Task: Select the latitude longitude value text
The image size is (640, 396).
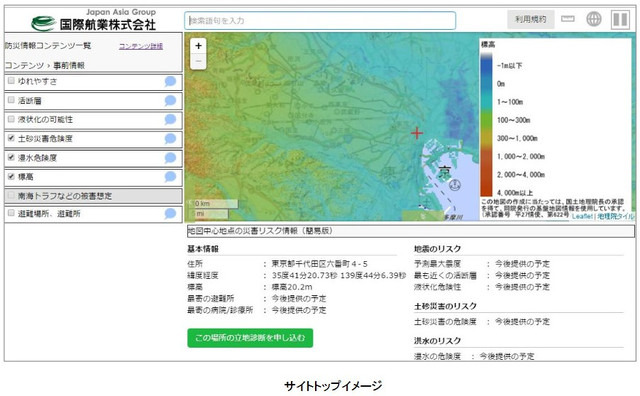Action: click(x=338, y=276)
